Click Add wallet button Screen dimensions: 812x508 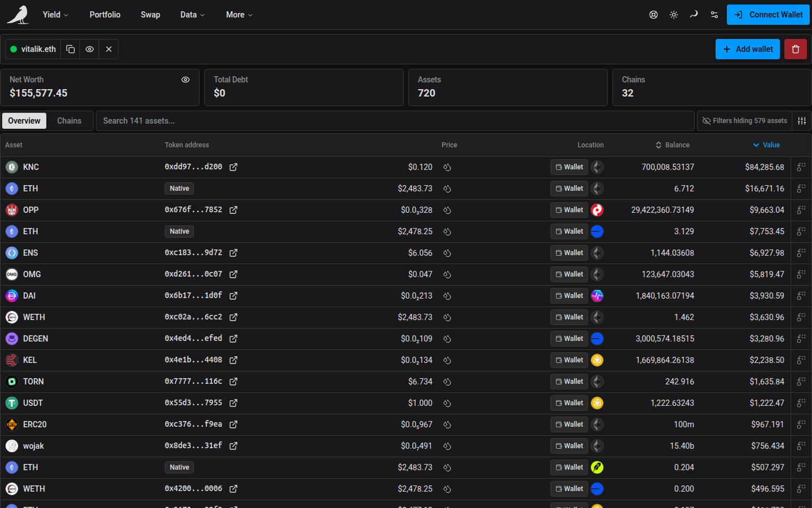tap(748, 49)
